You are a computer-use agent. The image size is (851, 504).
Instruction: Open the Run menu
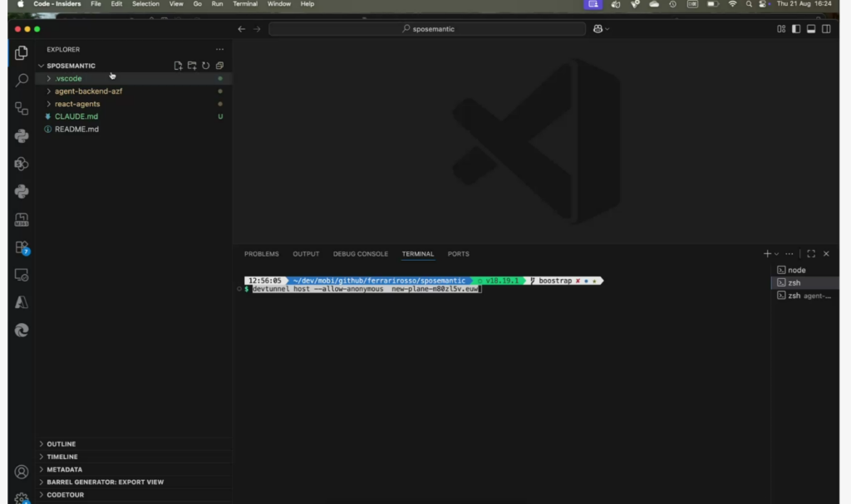pyautogui.click(x=217, y=4)
